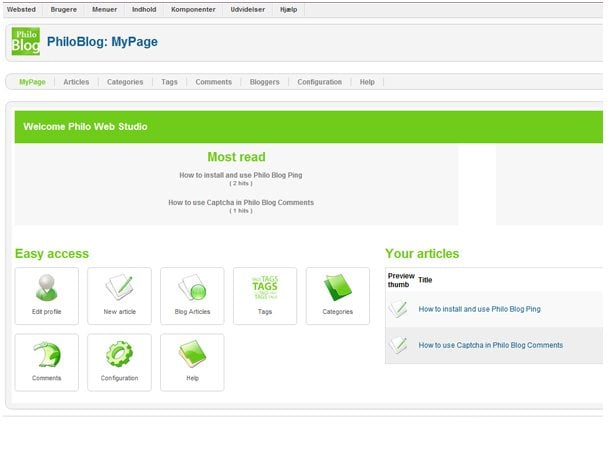Viewport: 610px width, 463px height.
Task: Click the Tags icon tile
Action: (265, 291)
